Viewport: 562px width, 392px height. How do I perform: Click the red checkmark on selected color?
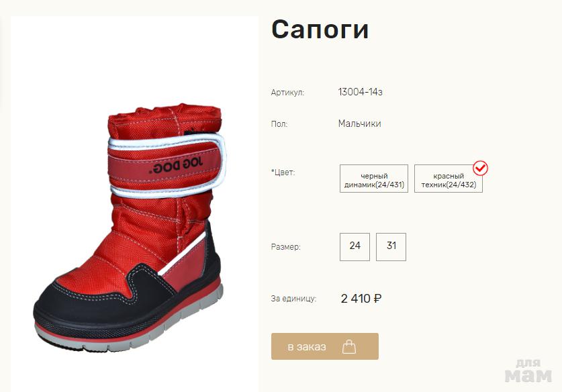coord(480,168)
